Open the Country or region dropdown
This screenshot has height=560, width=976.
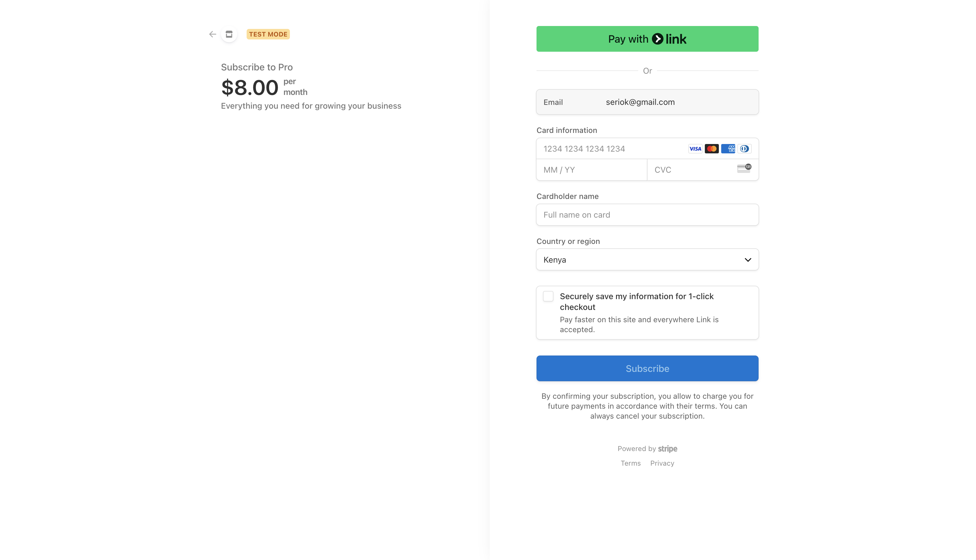coord(647,260)
